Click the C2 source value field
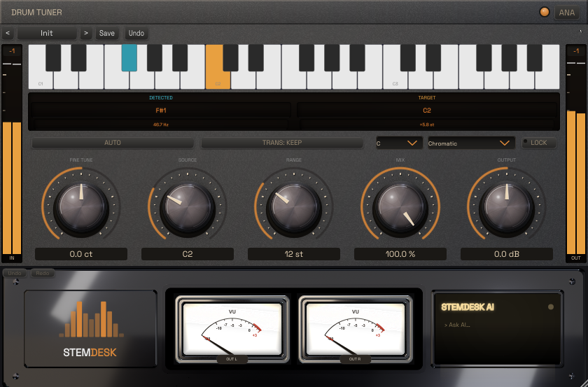 tap(188, 254)
